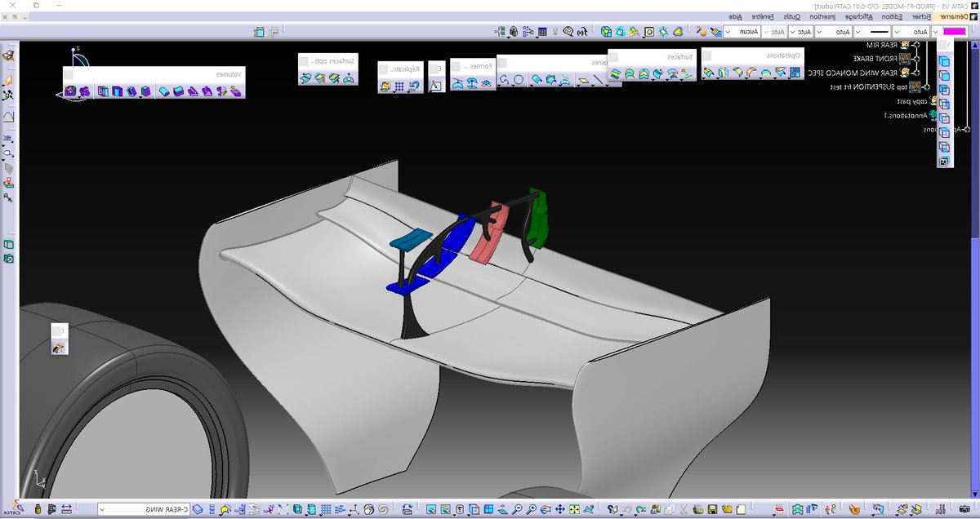This screenshot has height=519, width=980.
Task: Choose the bottom customize view icon in flyout
Action: coord(944,162)
